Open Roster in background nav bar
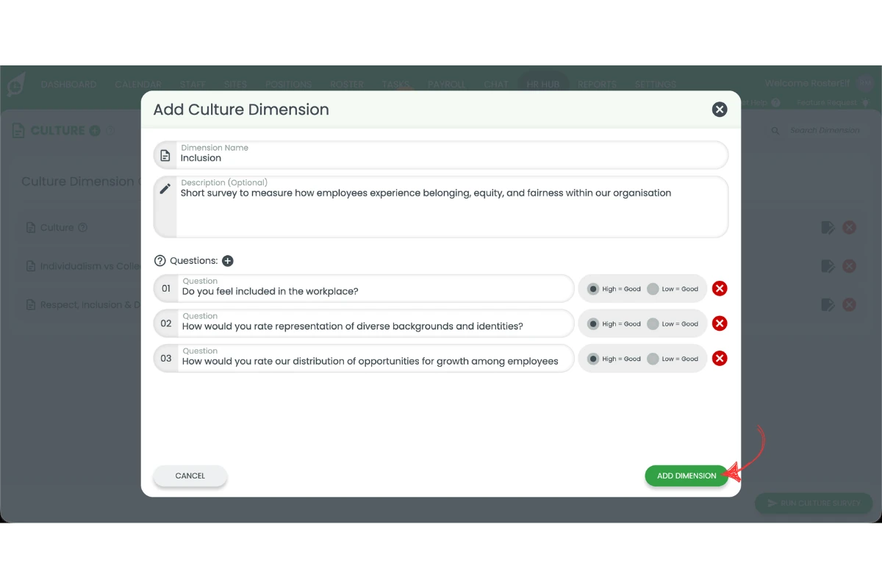 click(x=347, y=85)
